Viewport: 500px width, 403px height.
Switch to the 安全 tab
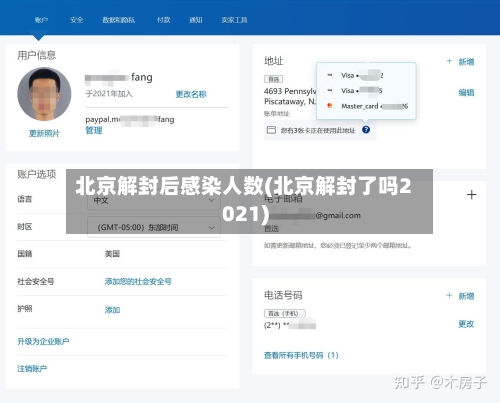click(x=77, y=20)
